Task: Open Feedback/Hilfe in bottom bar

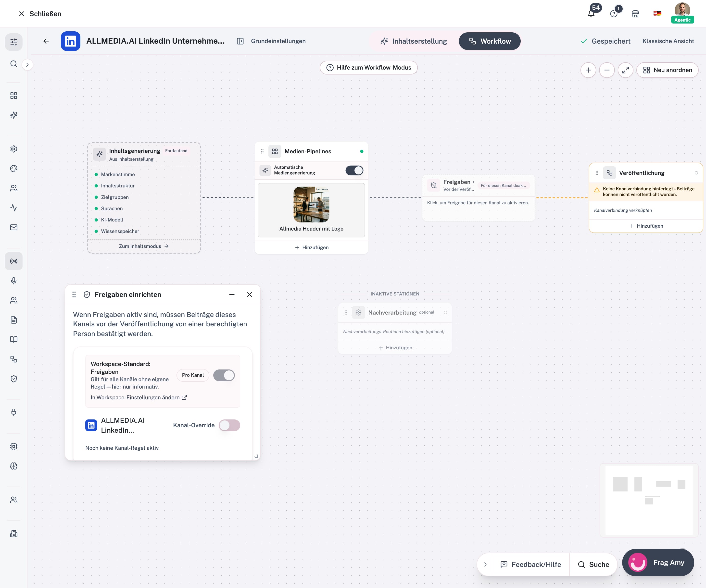Action: pos(531,564)
